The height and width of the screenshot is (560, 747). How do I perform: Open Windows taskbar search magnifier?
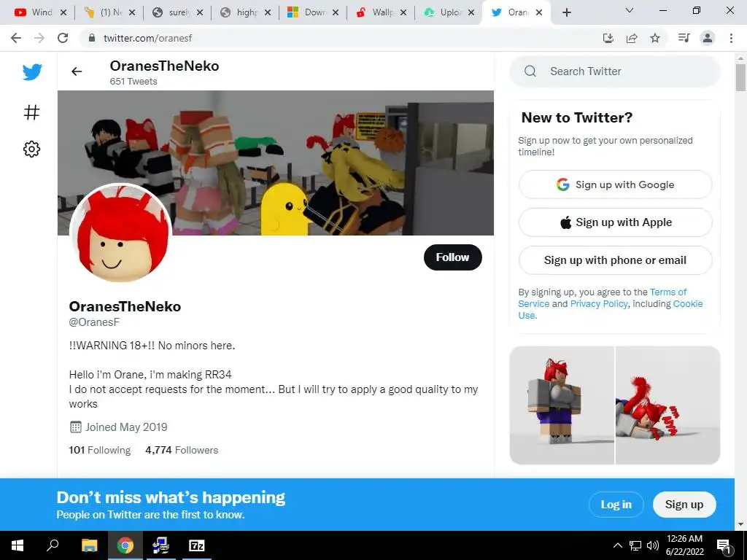coord(53,545)
